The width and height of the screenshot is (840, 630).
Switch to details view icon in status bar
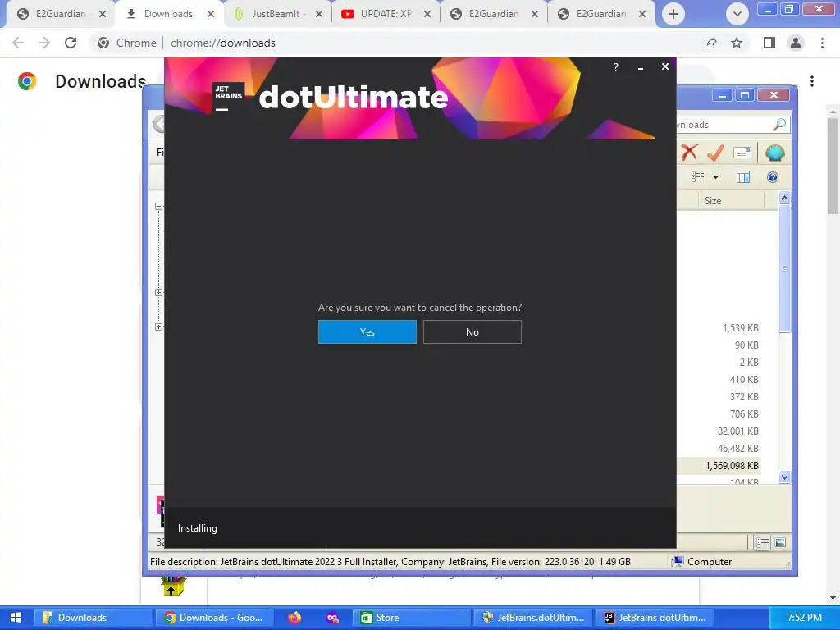[762, 543]
